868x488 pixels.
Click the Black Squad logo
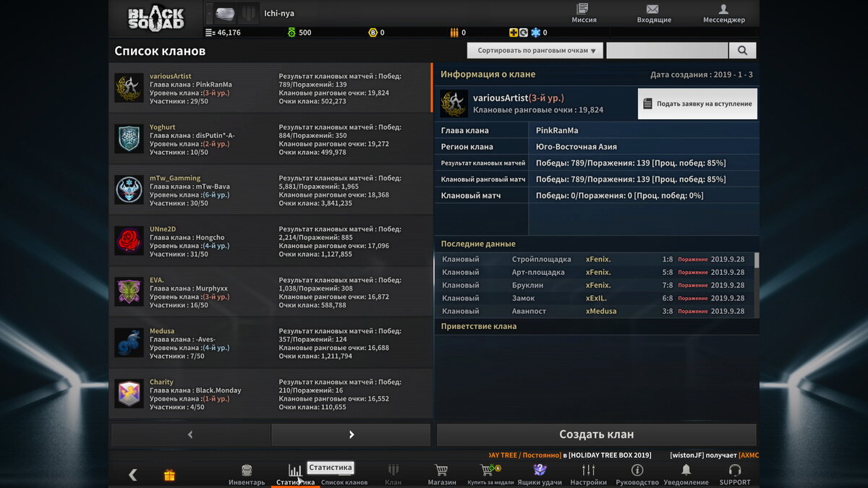tap(156, 18)
